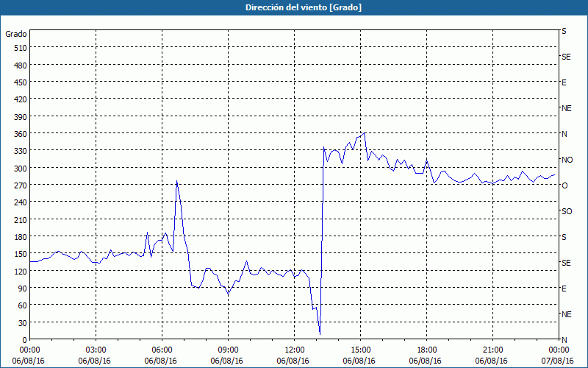
Task: Click the E compass label at 90 level
Action: click(564, 289)
